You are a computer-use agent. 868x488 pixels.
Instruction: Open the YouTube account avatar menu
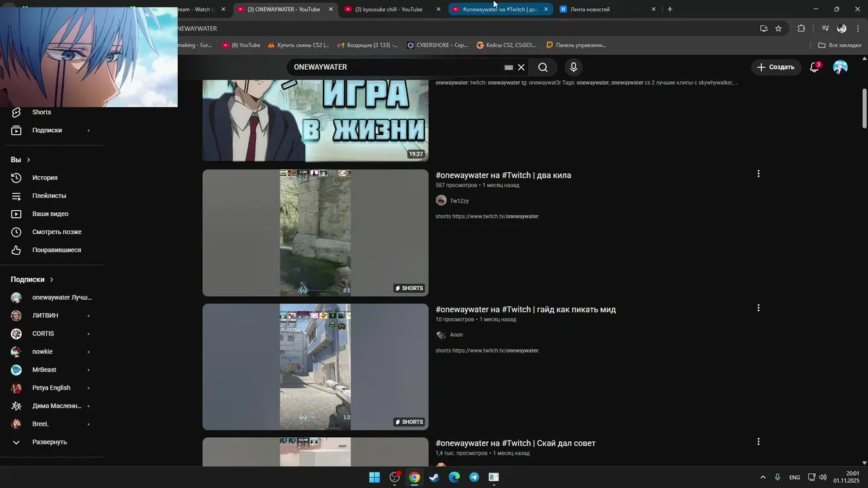coord(840,67)
